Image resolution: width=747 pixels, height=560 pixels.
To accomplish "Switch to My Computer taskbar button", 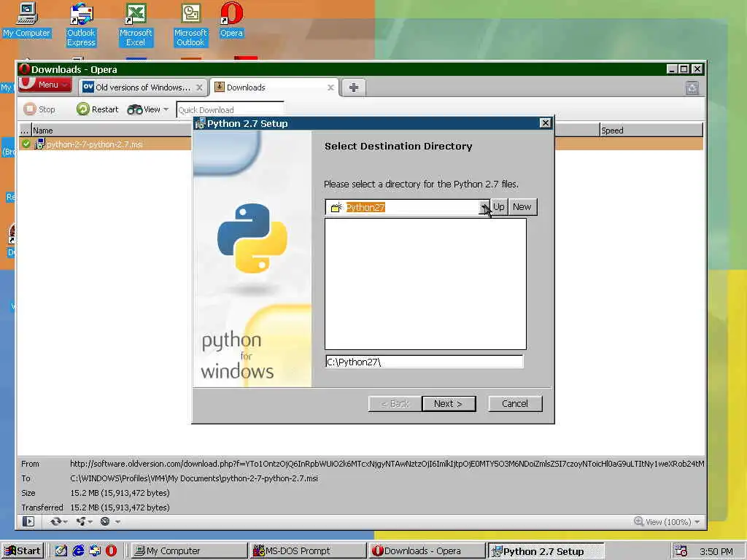I will (x=189, y=551).
